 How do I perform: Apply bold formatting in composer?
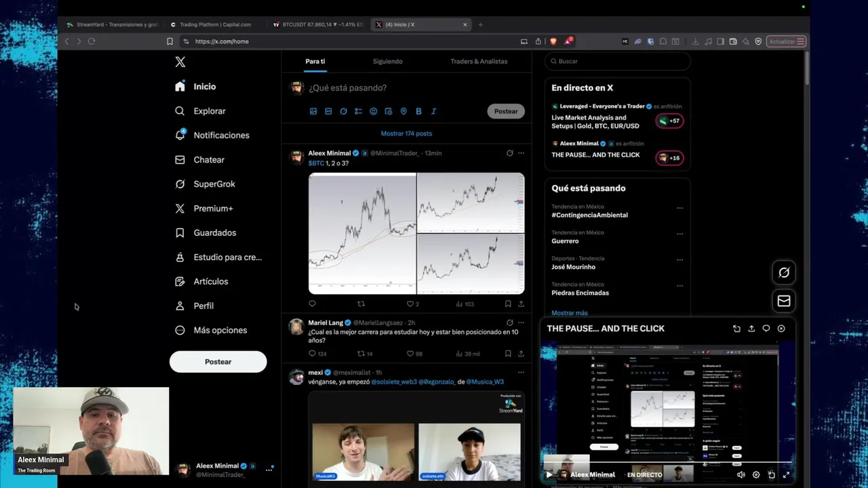[x=418, y=111]
